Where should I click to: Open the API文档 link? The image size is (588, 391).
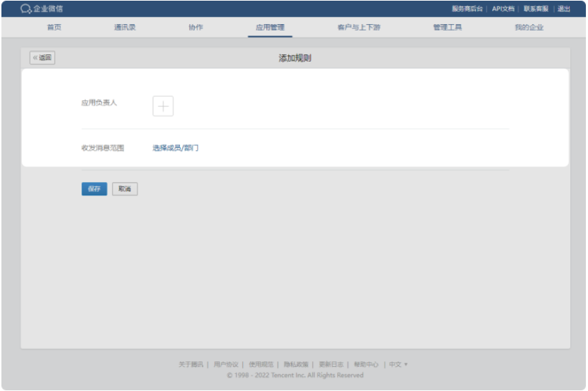click(503, 8)
